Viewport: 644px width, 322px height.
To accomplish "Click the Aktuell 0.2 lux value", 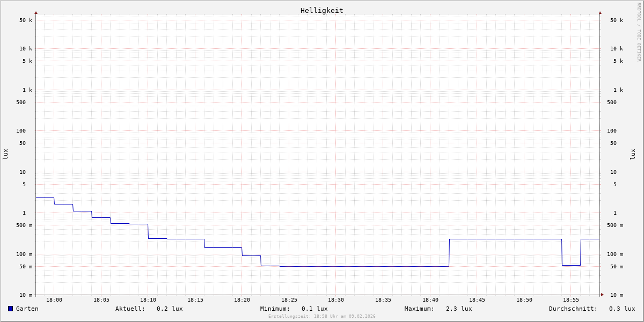I will 170,309.
